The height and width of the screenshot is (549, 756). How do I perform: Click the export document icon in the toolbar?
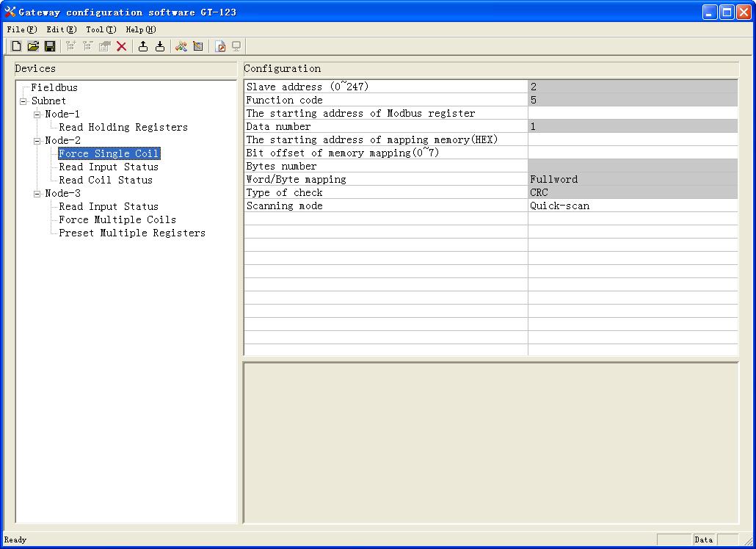pyautogui.click(x=220, y=46)
